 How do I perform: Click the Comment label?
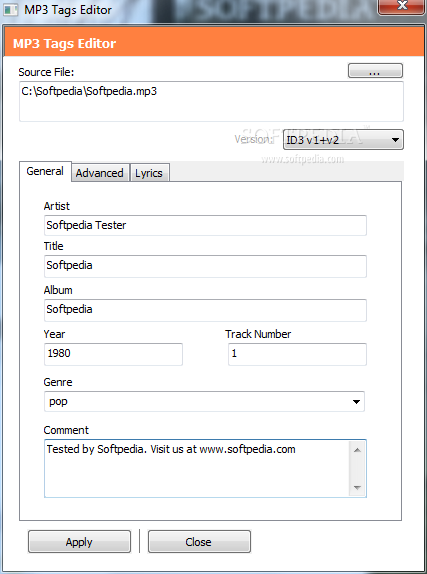coord(66,430)
